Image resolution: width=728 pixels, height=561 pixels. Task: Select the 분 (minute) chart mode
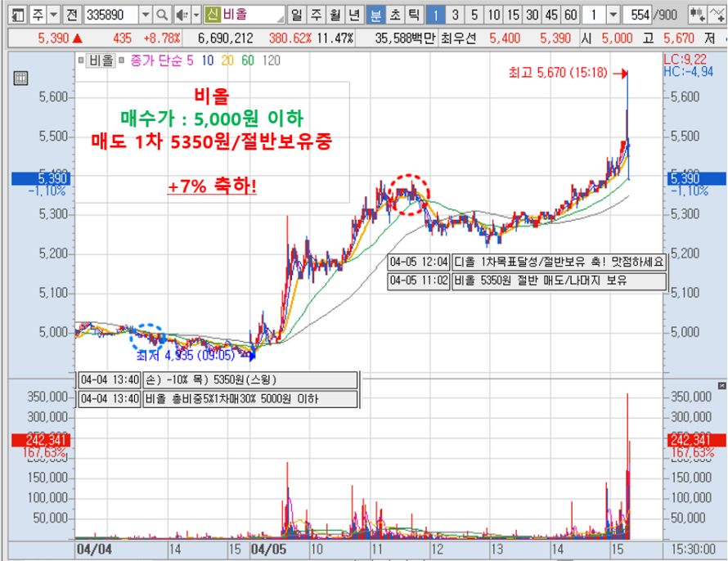375,15
